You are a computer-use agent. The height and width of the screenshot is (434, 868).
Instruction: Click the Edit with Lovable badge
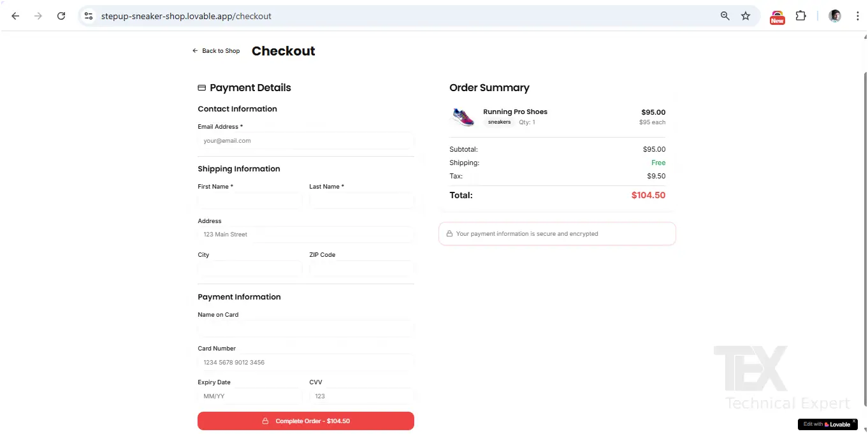pyautogui.click(x=826, y=424)
